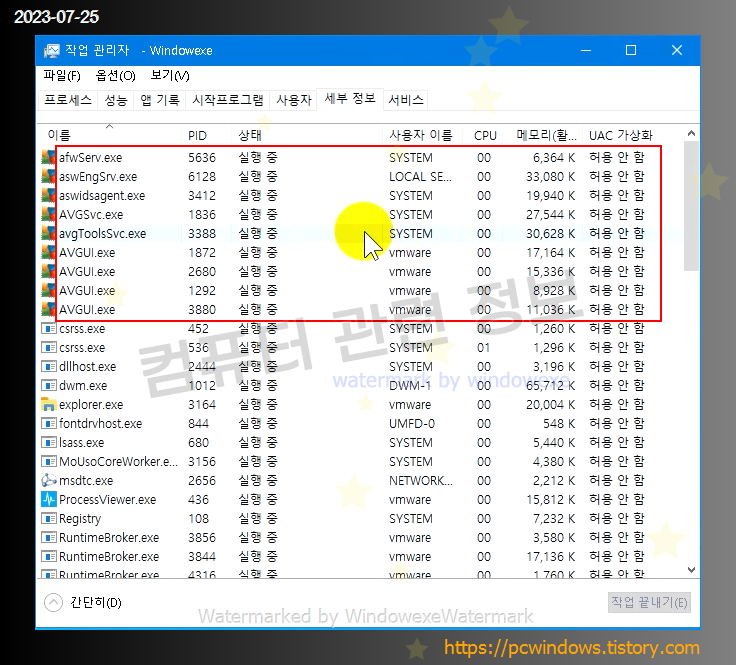This screenshot has height=665, width=736.
Task: Select the dwm.exe process name
Action: pos(83,385)
